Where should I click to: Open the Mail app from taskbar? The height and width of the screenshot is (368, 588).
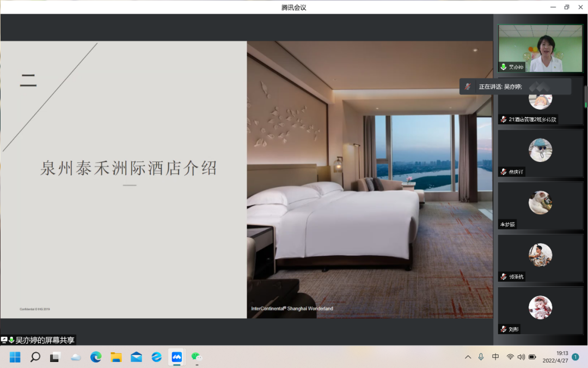point(136,357)
